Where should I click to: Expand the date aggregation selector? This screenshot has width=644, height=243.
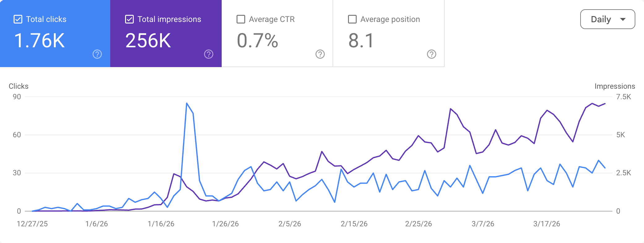[607, 19]
